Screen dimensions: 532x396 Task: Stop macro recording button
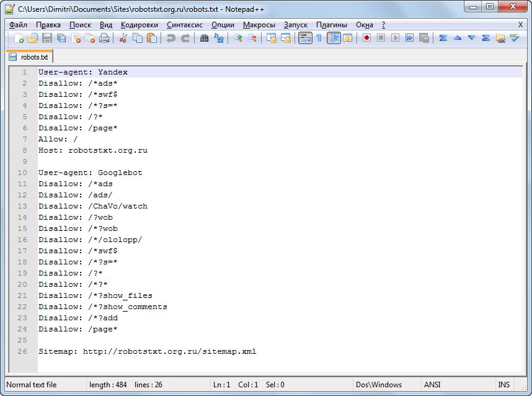(381, 38)
